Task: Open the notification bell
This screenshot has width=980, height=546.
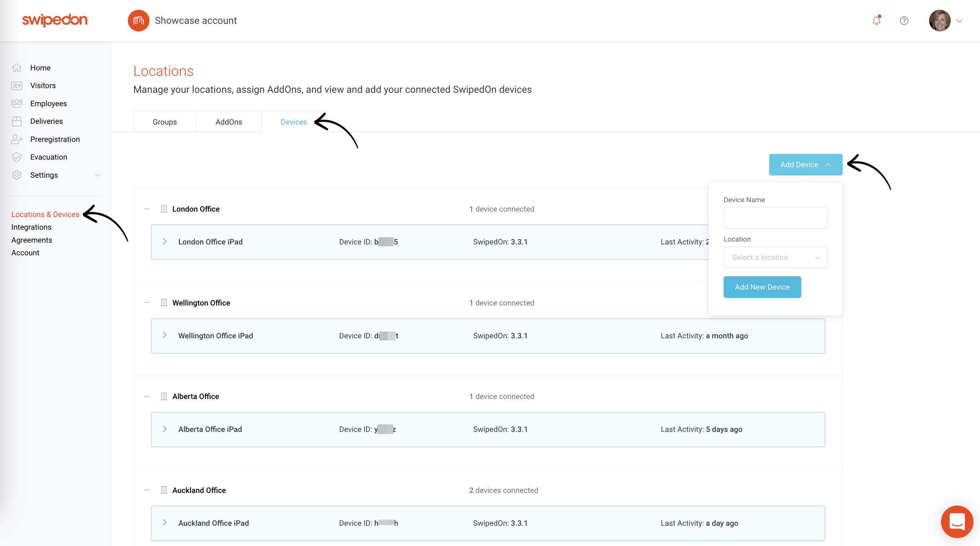Action: (876, 20)
